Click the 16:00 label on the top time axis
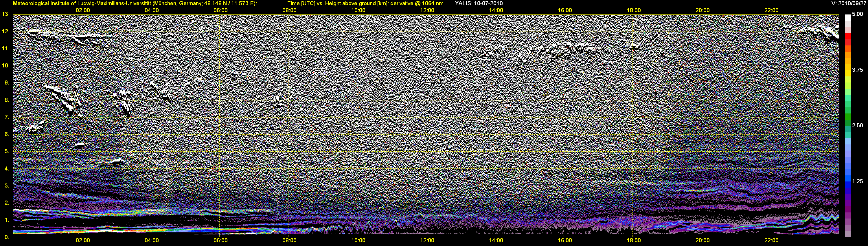The height and width of the screenshot is (246, 868). (x=565, y=10)
